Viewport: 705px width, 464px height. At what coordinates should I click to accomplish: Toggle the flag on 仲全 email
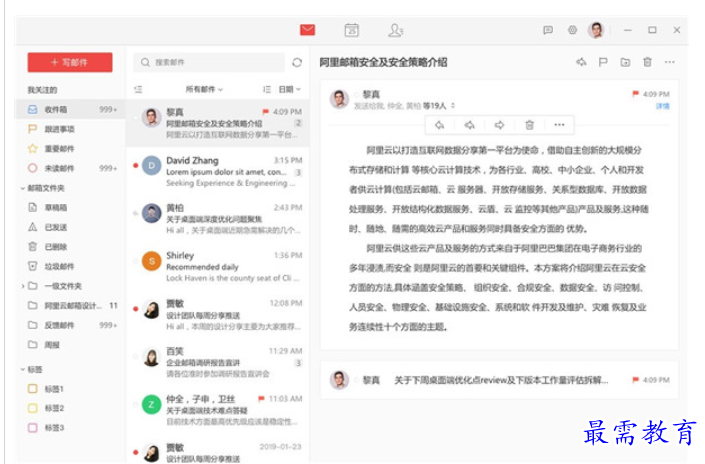261,399
